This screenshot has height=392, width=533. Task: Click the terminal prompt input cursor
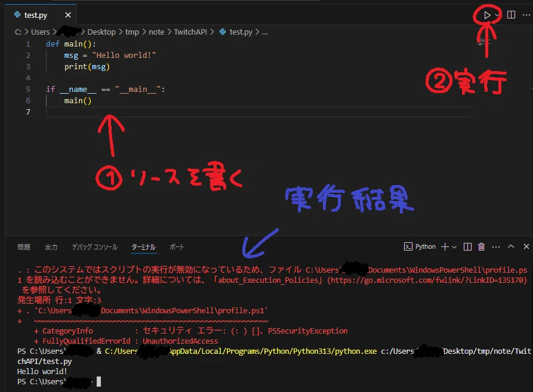(98, 382)
